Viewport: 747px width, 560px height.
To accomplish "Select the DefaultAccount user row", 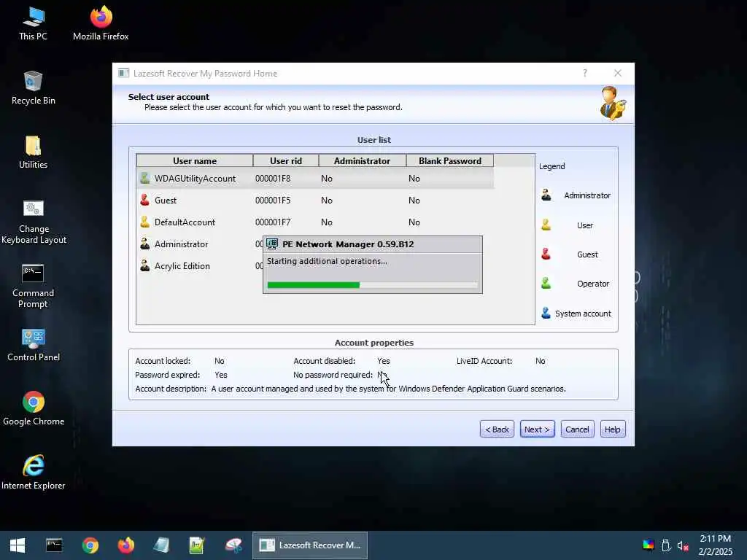I will tap(314, 222).
